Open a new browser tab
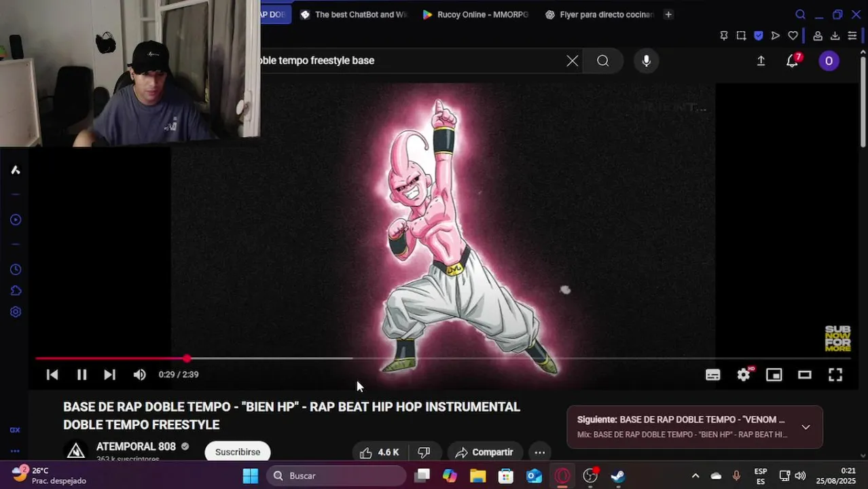 [668, 14]
